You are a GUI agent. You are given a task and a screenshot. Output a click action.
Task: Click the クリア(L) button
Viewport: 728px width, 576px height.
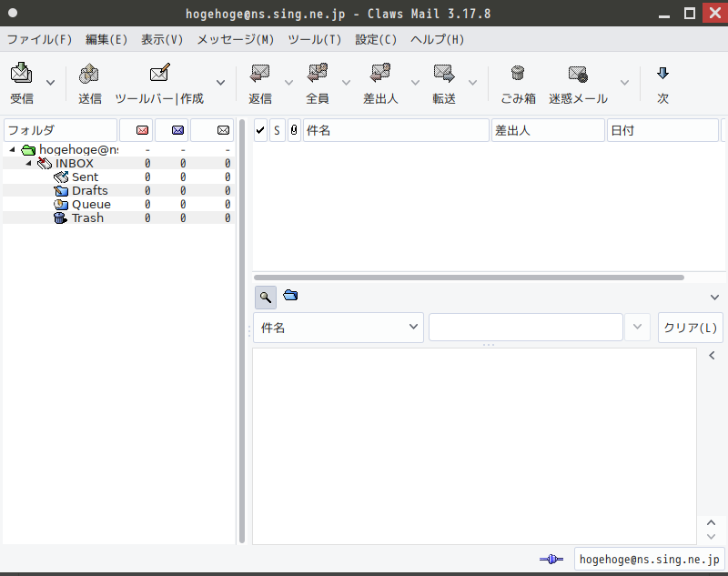point(691,328)
